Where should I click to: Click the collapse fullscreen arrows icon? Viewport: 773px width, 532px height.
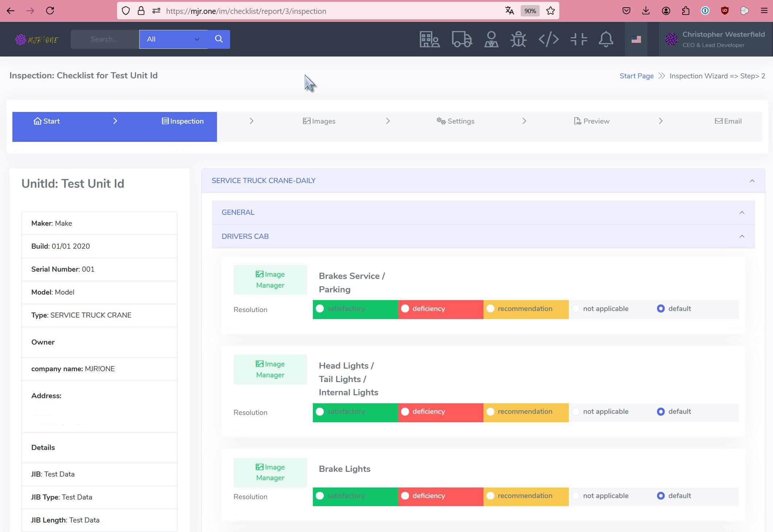tap(579, 39)
